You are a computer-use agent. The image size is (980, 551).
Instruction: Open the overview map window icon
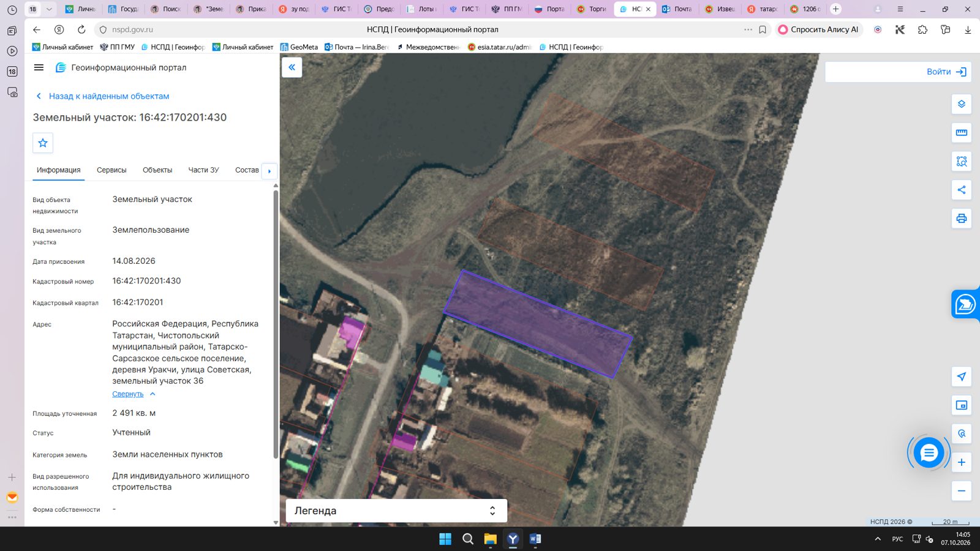point(962,405)
